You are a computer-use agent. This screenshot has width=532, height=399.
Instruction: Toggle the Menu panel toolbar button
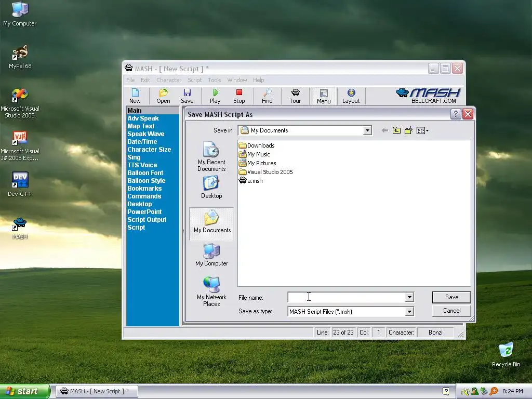[324, 96]
